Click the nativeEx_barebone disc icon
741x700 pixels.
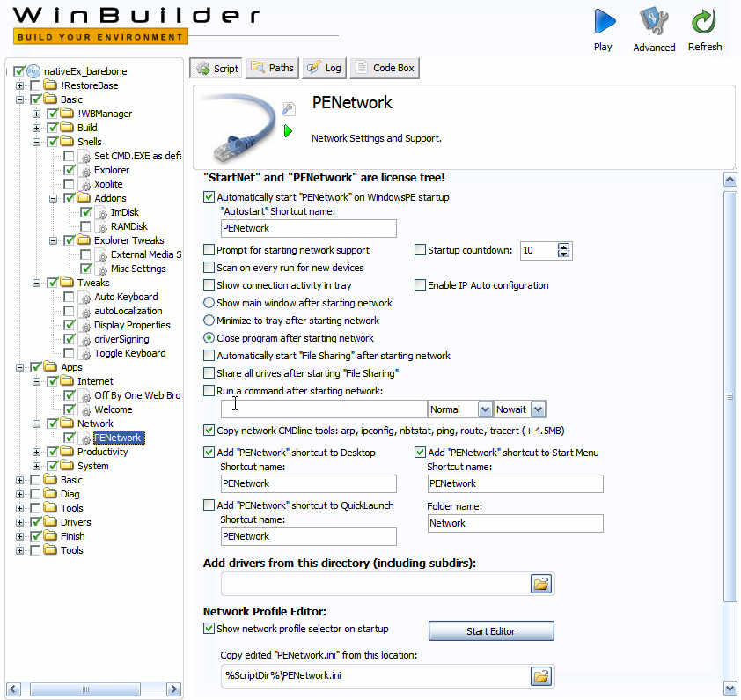33,71
